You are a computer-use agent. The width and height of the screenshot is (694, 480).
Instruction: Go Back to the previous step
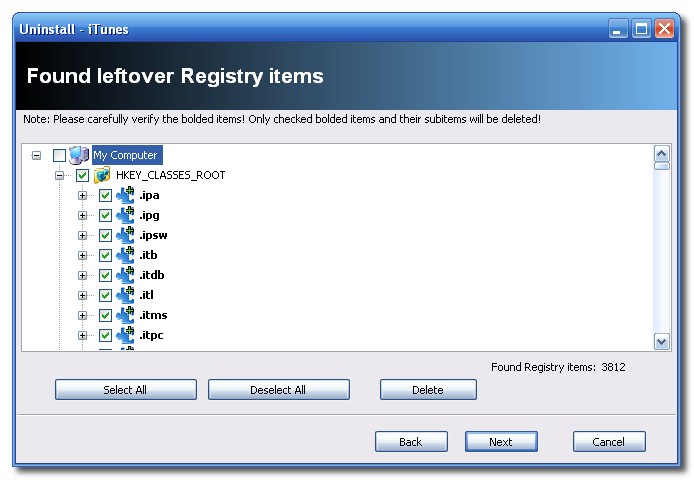pos(411,441)
